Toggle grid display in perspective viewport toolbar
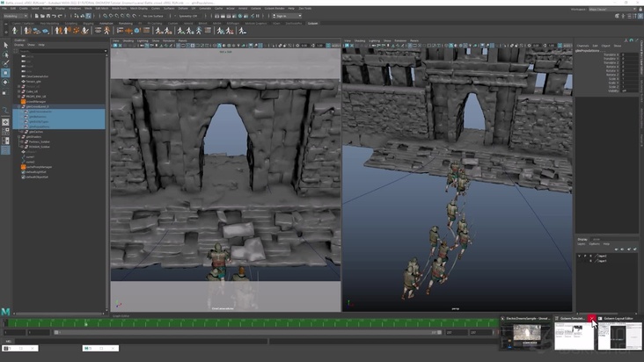644x362 pixels. click(x=410, y=46)
